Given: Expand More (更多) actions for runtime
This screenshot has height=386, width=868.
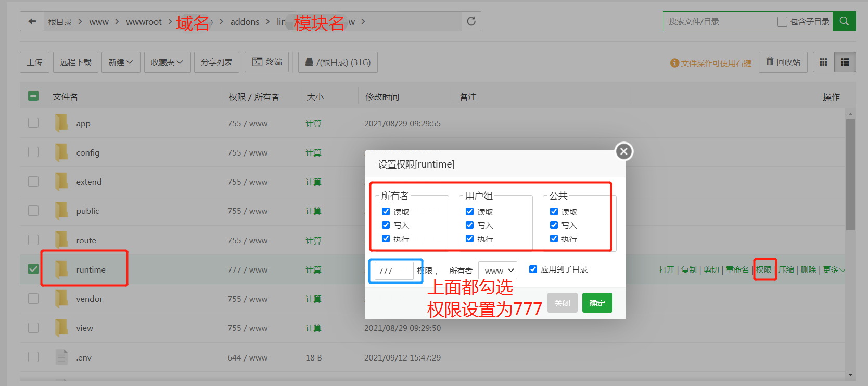Looking at the screenshot, I should [834, 269].
